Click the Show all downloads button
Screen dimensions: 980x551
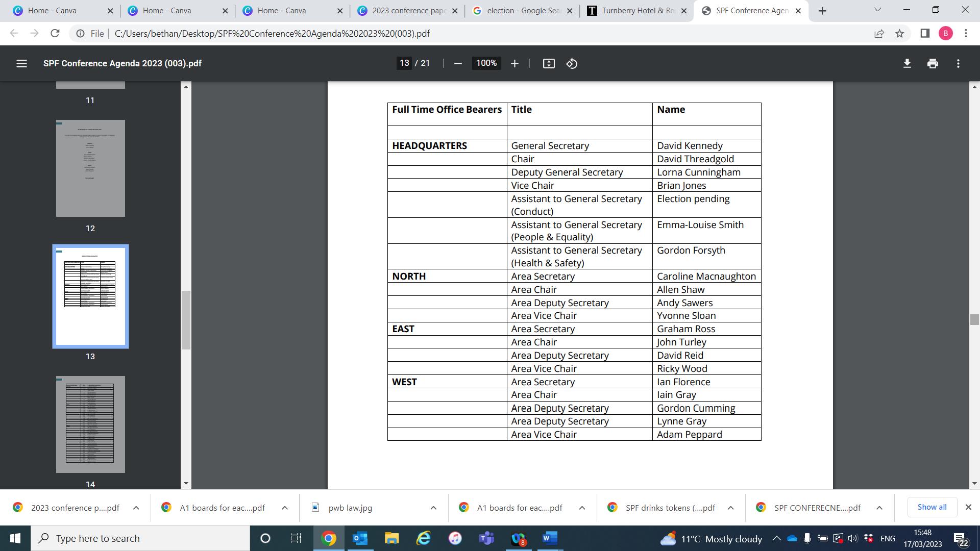point(932,507)
